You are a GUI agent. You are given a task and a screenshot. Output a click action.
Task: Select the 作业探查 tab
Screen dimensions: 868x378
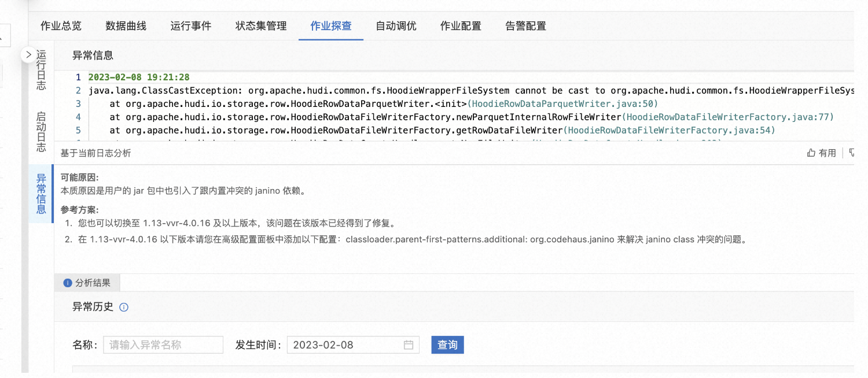[x=331, y=26]
